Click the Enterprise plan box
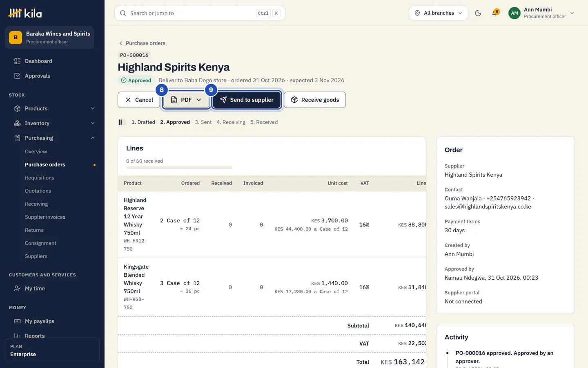Screen dimensions: 588x368 [52, 350]
